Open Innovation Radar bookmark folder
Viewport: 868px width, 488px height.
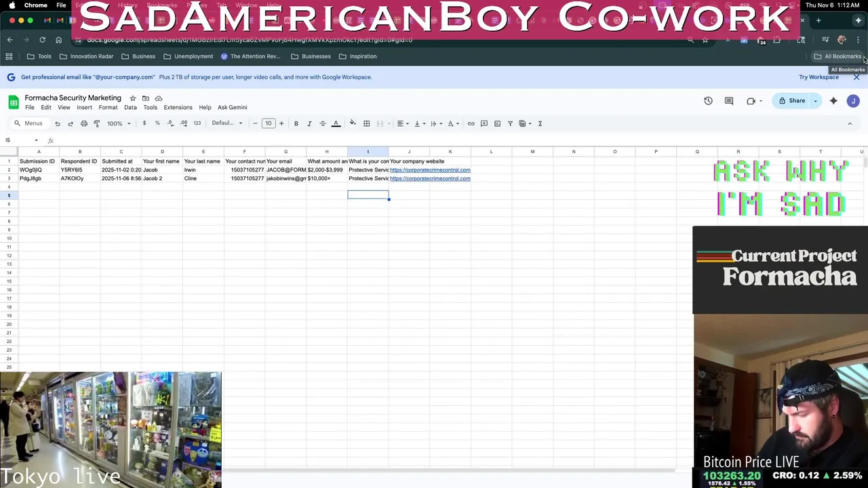(x=86, y=57)
